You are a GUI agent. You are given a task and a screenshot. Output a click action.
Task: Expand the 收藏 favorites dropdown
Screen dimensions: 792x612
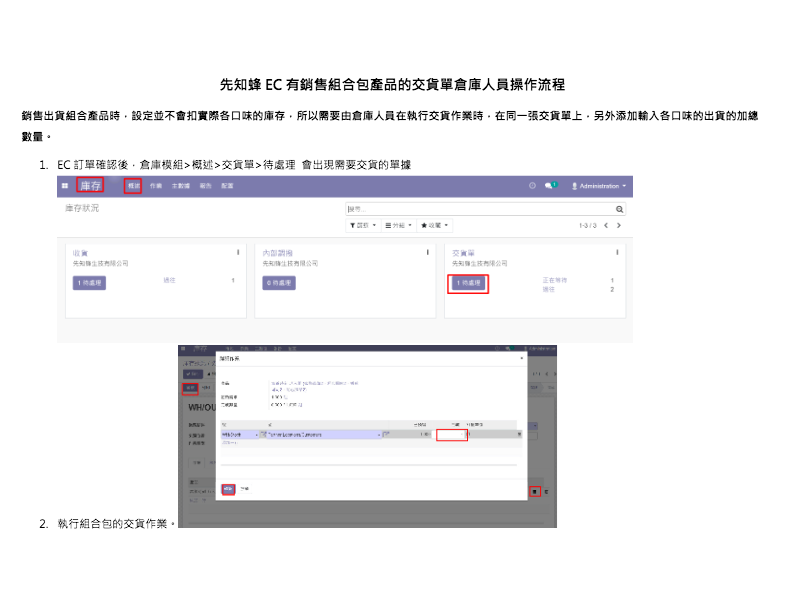pyautogui.click(x=435, y=225)
